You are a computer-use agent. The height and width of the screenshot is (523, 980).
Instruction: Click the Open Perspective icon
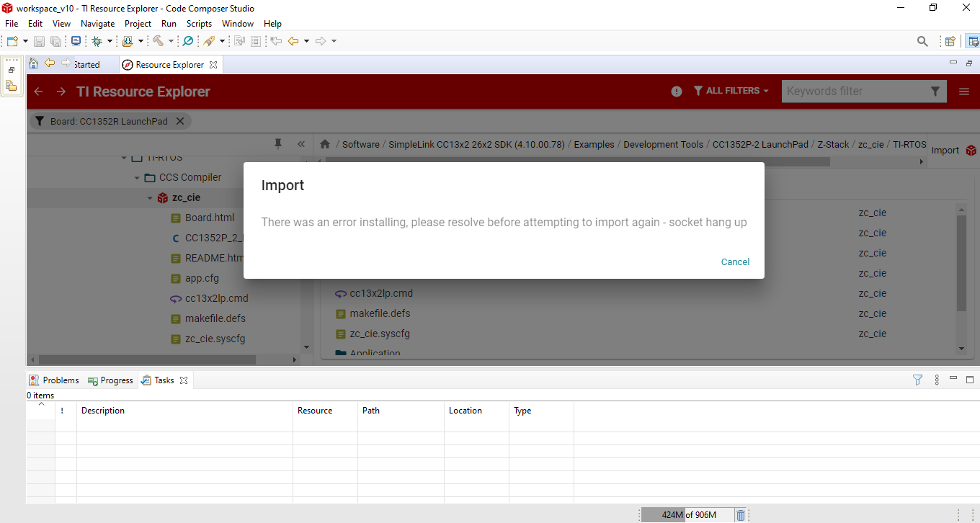(950, 41)
